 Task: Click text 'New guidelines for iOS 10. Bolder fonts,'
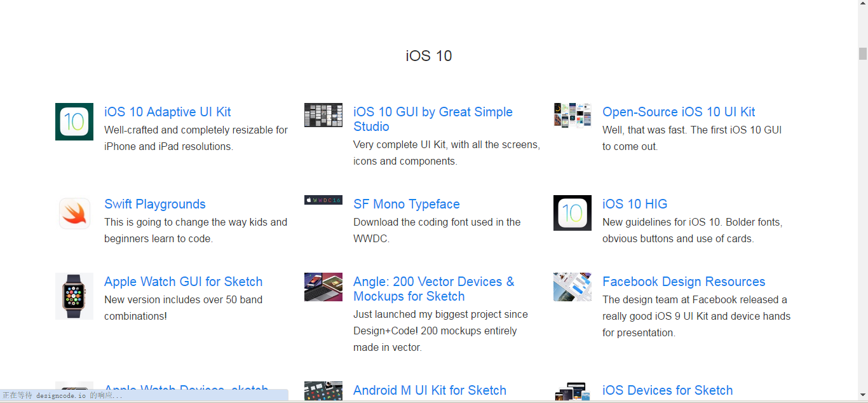(693, 222)
